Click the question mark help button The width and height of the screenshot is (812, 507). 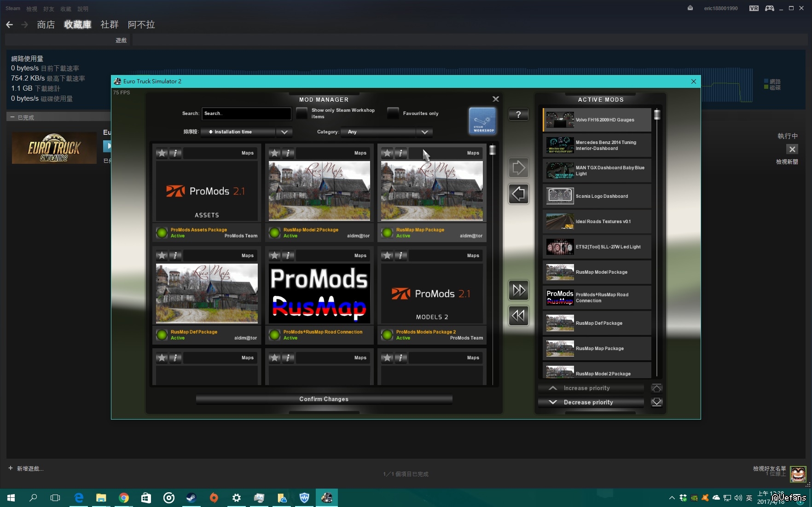click(518, 115)
